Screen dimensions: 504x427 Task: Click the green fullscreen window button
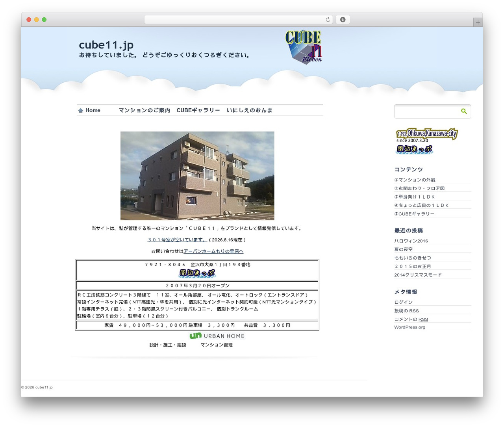(44, 20)
